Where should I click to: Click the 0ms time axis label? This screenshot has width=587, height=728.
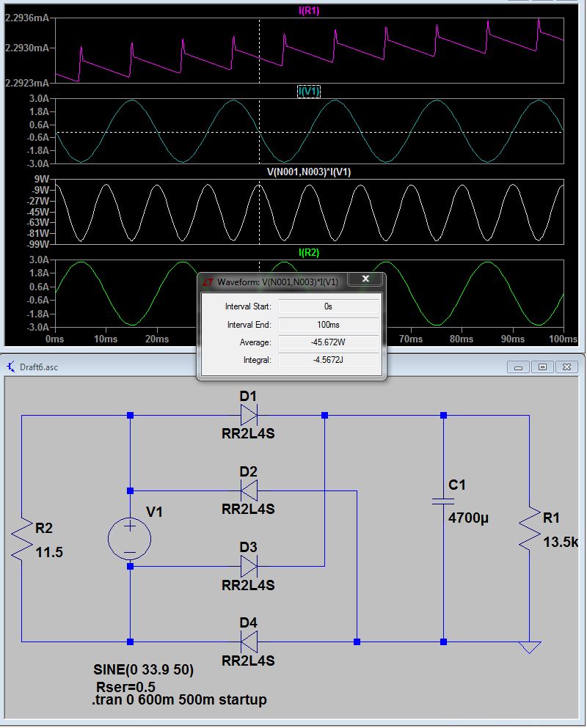(55, 339)
